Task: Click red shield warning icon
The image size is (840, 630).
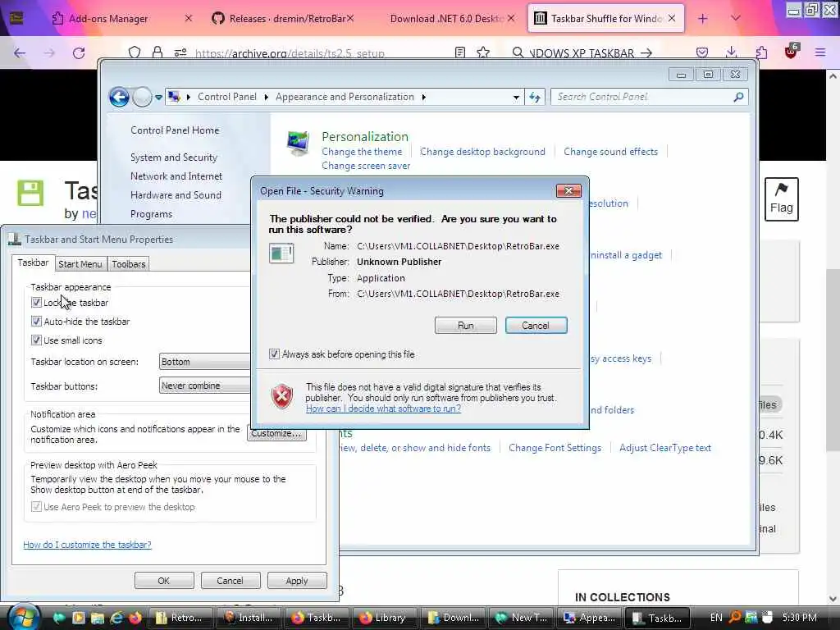Action: (x=282, y=397)
